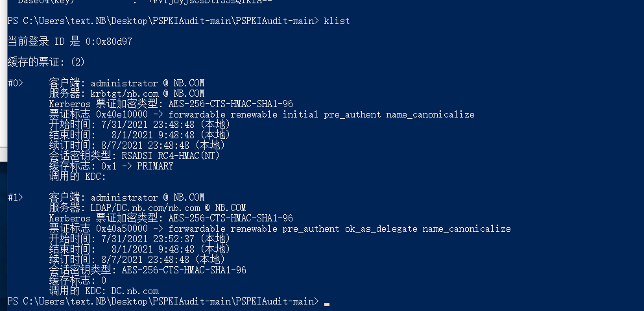The height and width of the screenshot is (311, 644).
Task: Select the #0> ticket index marker
Action: [15, 83]
